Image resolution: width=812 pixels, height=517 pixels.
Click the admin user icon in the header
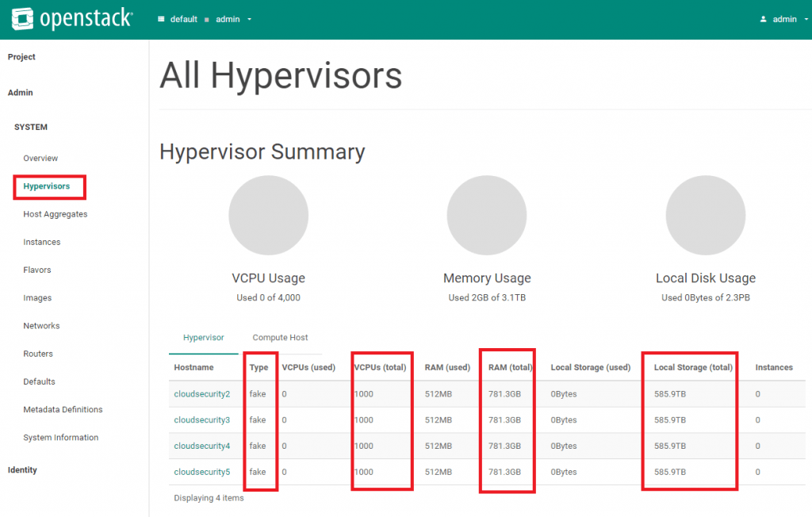[763, 19]
